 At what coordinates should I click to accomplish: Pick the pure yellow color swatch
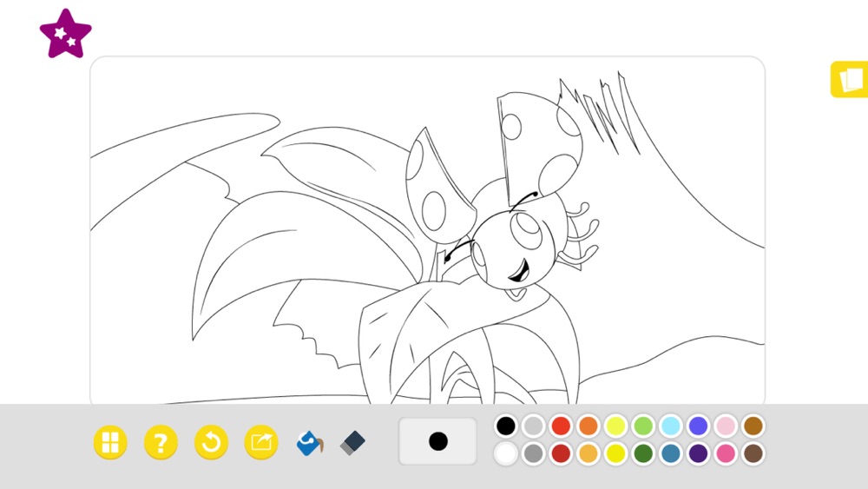[x=615, y=453]
